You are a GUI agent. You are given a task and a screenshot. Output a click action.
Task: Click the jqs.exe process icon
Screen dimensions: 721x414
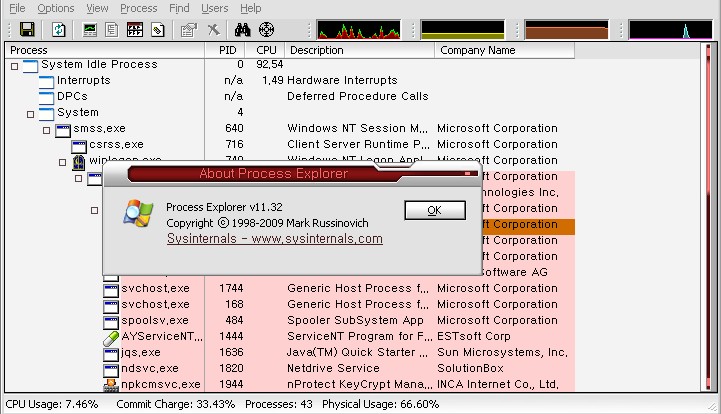[111, 354]
